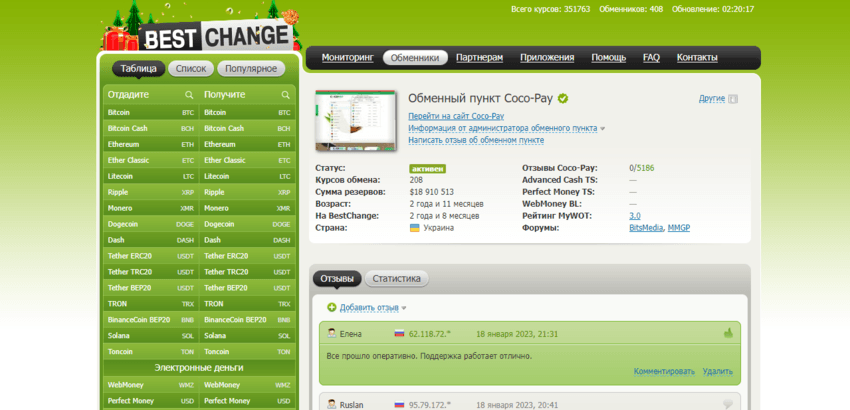Image resolution: width=850 pixels, height=410 pixels.
Task: Click the user avatar icon beside Ruslan
Action: point(331,405)
